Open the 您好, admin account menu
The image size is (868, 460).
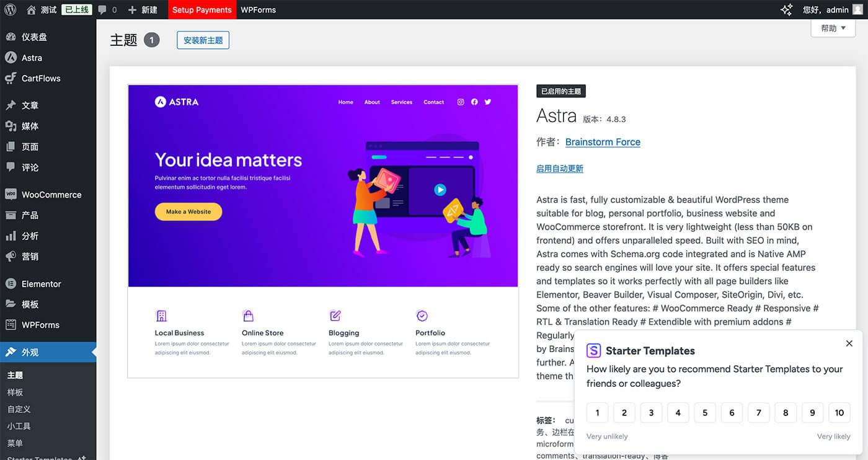833,10
